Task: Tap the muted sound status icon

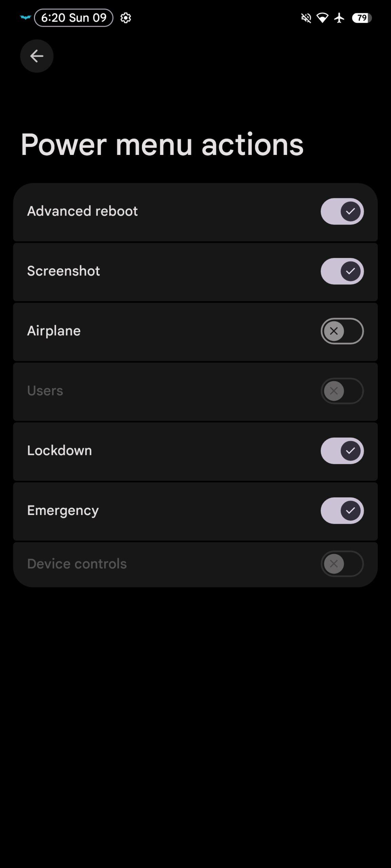Action: (306, 18)
